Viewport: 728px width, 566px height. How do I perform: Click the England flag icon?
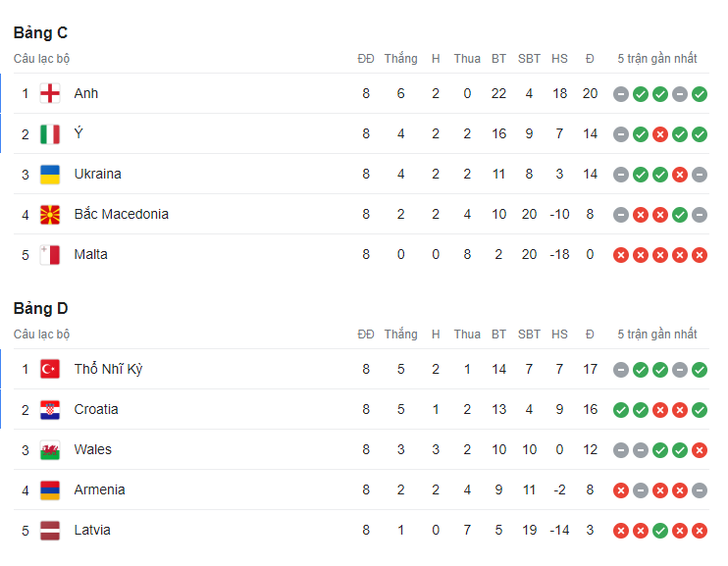[x=50, y=94]
